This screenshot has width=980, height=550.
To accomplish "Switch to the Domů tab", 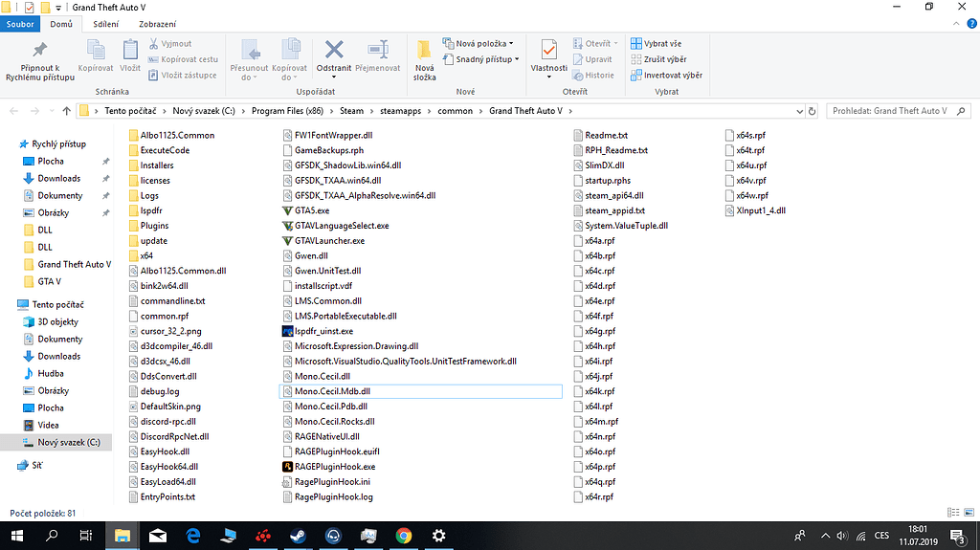I will point(61,24).
